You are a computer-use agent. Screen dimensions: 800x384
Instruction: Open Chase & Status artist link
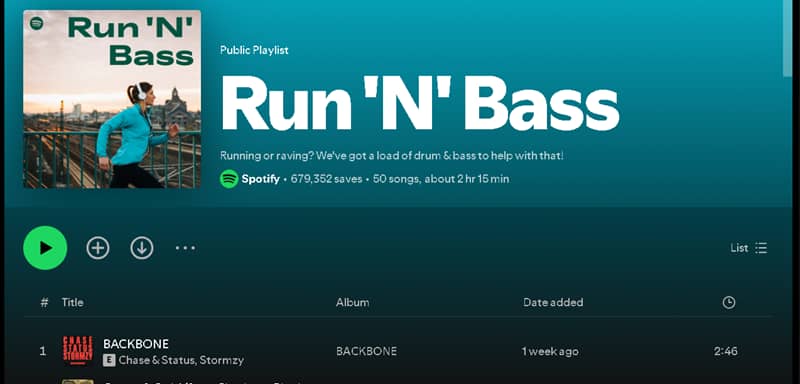[x=157, y=361]
